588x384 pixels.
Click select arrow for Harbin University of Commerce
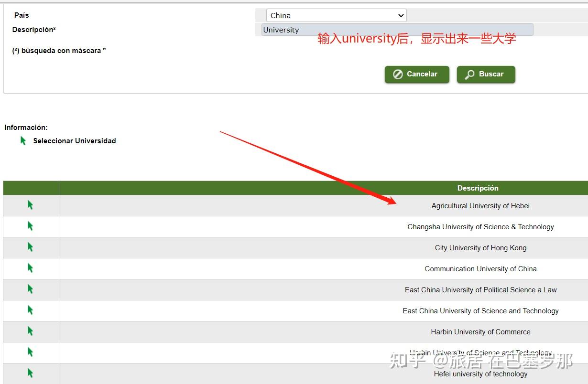click(30, 331)
